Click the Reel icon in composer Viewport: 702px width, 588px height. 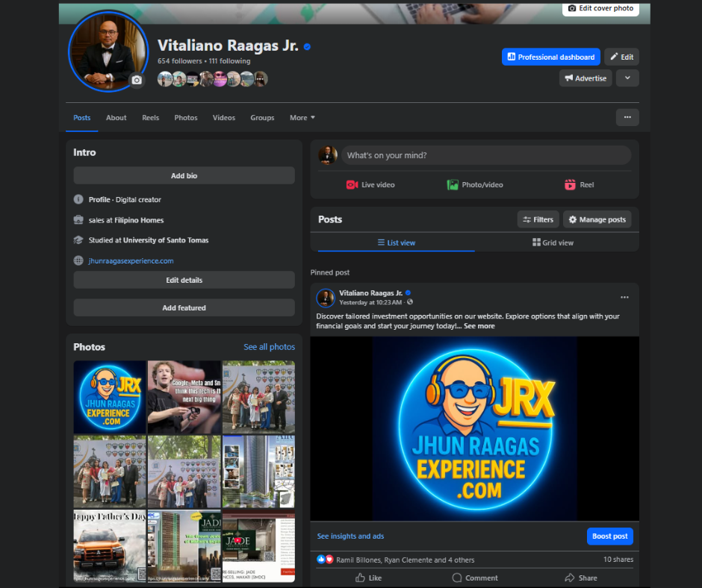tap(570, 185)
